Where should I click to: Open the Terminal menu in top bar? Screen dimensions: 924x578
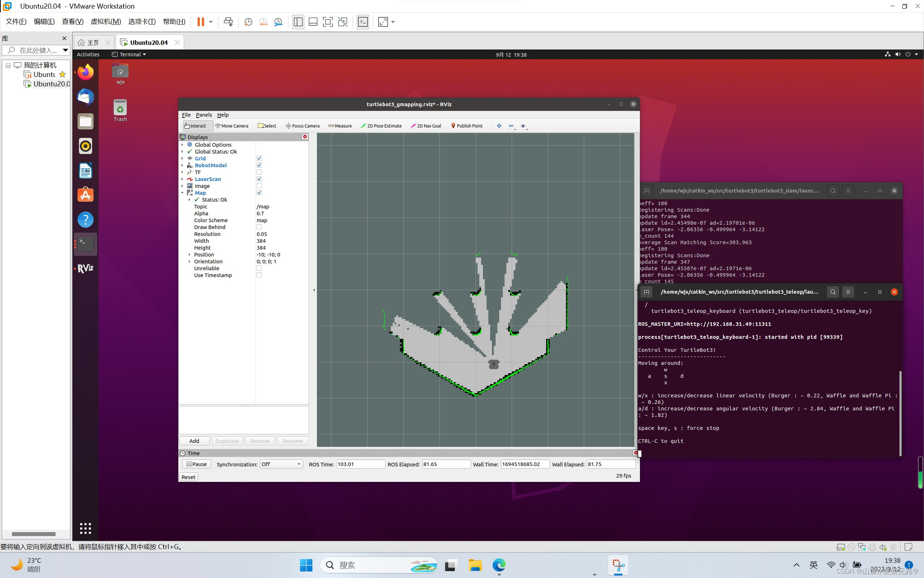pos(129,54)
